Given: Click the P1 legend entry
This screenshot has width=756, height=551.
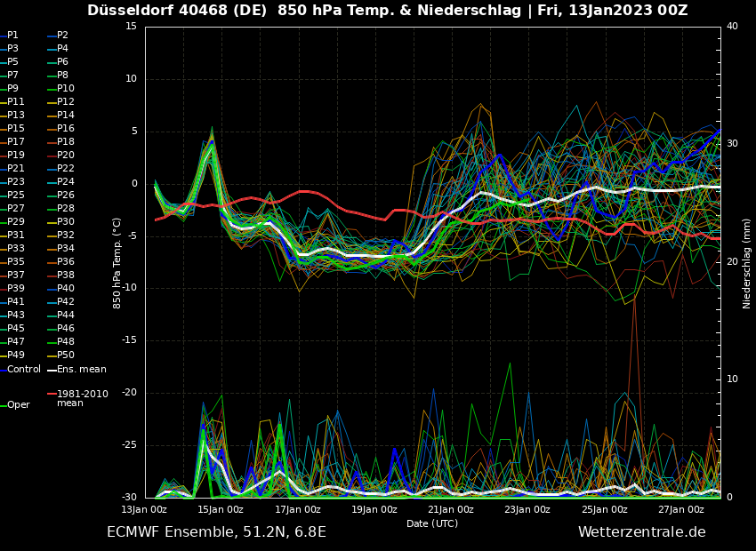Looking at the screenshot, I should [12, 36].
